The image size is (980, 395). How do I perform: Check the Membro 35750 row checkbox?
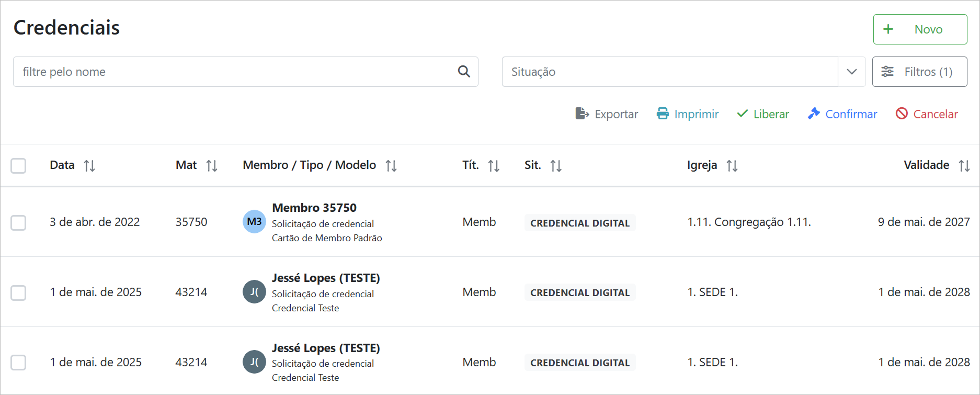18,223
